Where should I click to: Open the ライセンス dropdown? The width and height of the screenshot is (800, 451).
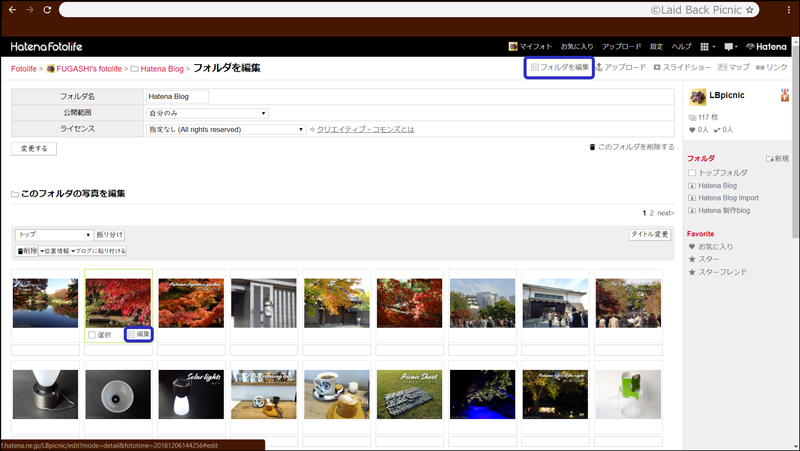[226, 130]
